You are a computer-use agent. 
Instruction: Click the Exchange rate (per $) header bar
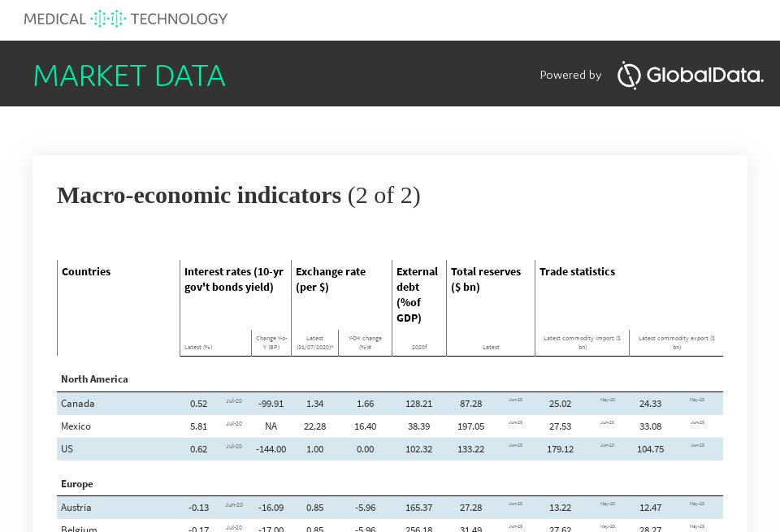(x=331, y=279)
